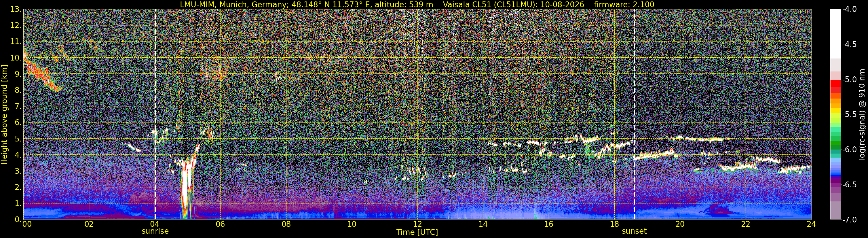Click the "log(rc-signal) @ 910 nm" colorbar title
This screenshot has height=238, width=868.
pos(862,114)
